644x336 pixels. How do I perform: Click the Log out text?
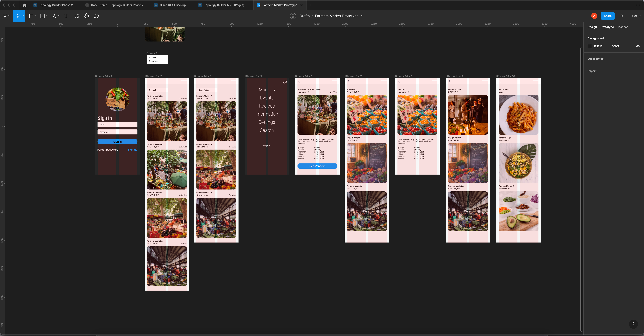[267, 145]
